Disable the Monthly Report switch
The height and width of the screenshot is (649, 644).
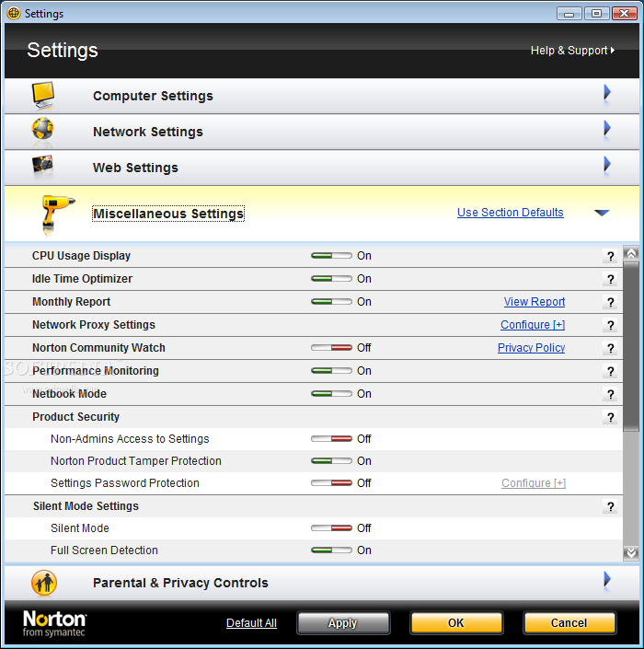click(x=331, y=302)
